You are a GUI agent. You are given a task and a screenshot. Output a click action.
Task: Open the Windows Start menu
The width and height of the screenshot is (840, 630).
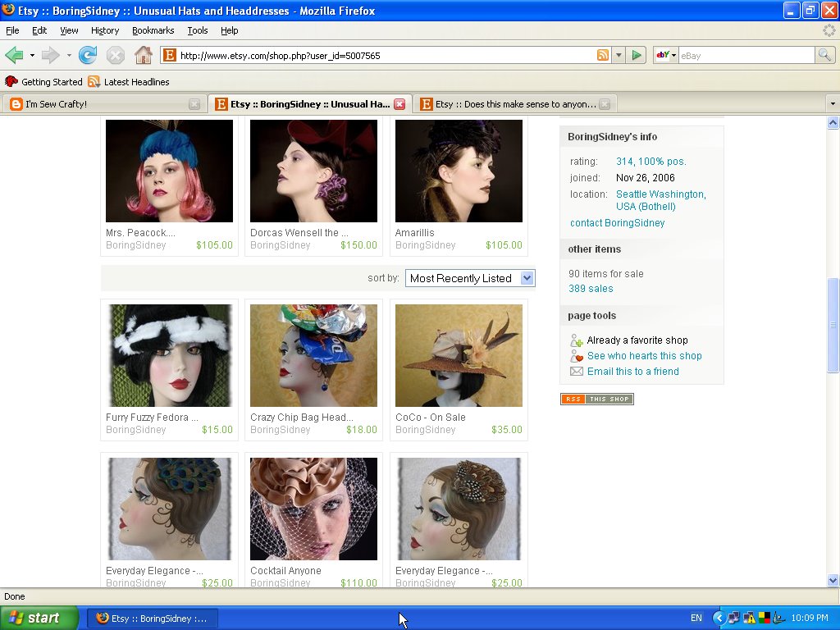pos(39,618)
